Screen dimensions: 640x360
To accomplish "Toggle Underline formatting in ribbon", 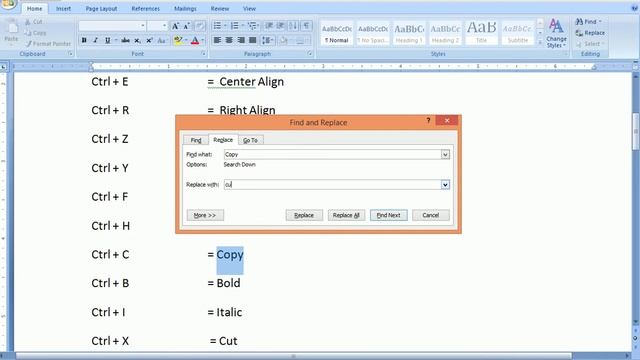I will tap(107, 40).
